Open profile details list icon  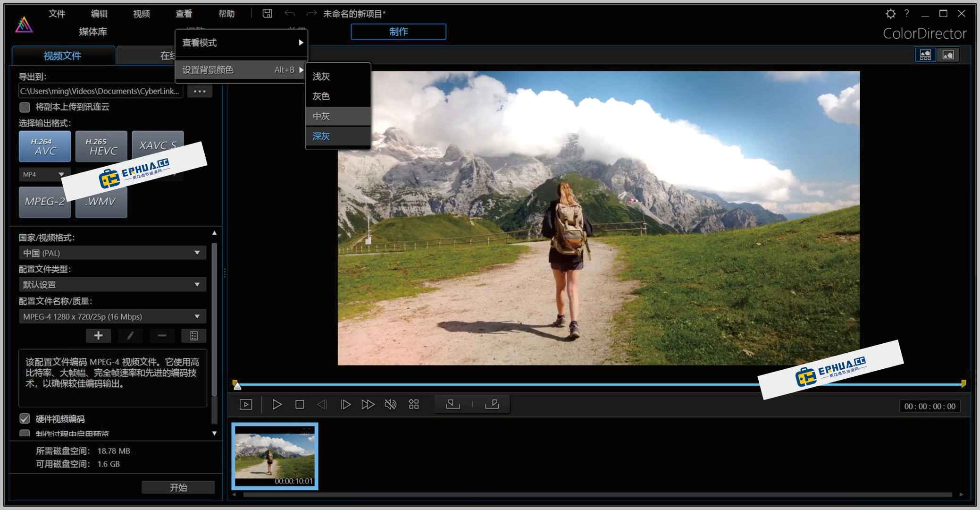(x=193, y=336)
